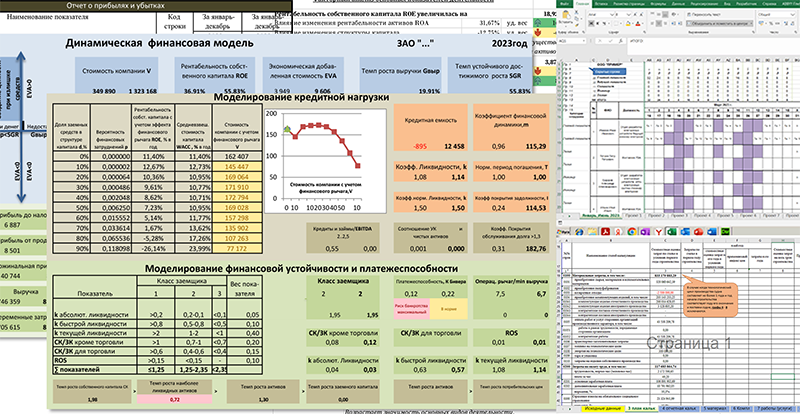Select the 5 материал sheet tab
Screen dimensions: 800x414
715,408
